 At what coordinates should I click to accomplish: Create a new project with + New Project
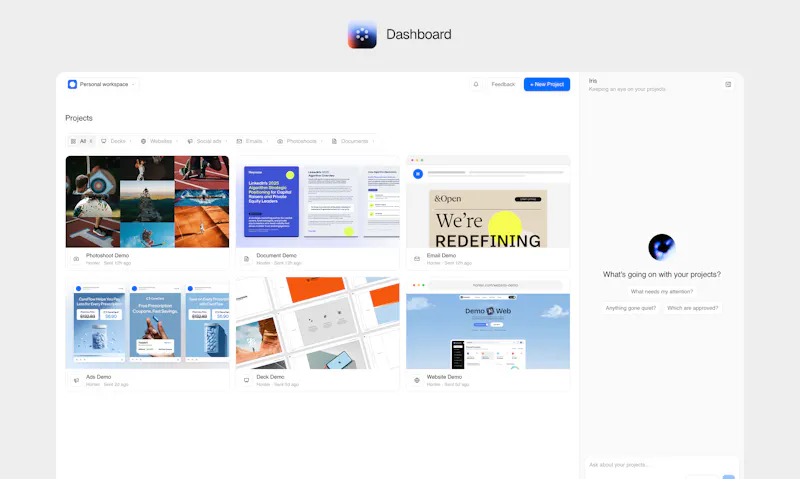point(547,84)
